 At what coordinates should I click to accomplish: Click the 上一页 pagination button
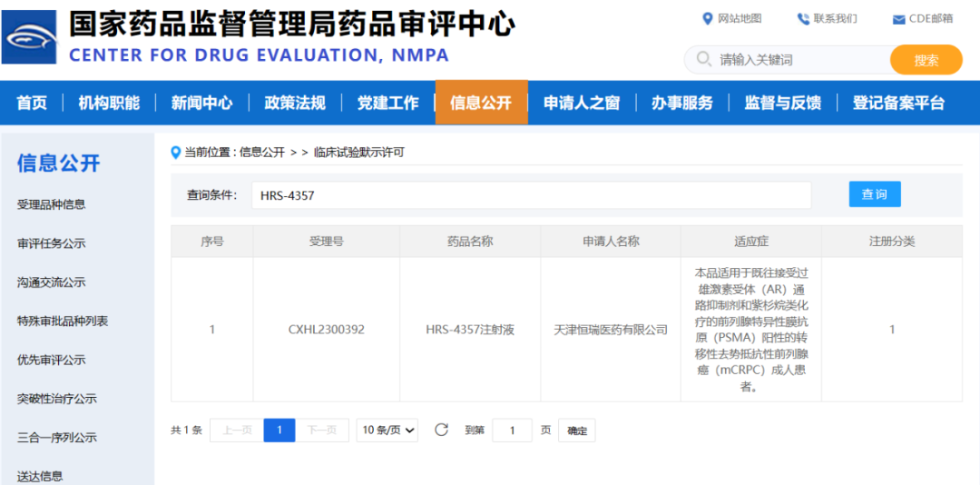(237, 430)
